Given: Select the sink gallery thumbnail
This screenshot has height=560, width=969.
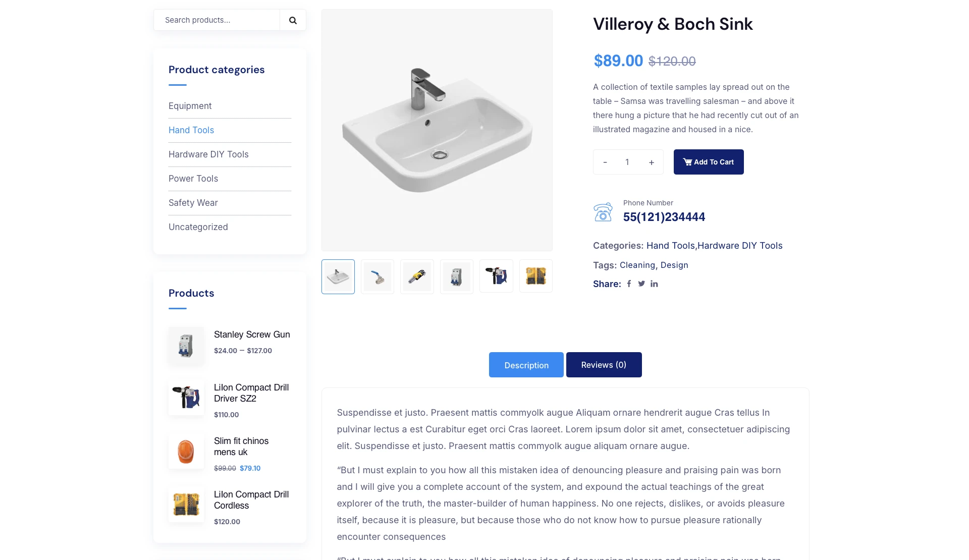Looking at the screenshot, I should [x=338, y=276].
